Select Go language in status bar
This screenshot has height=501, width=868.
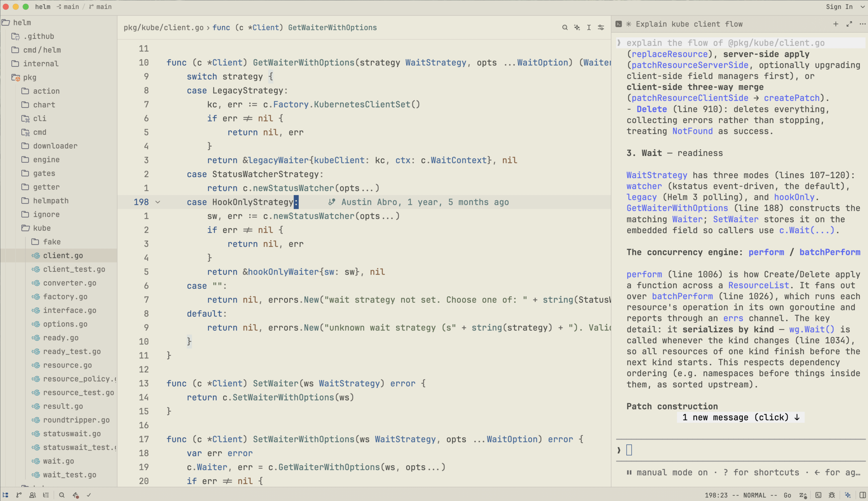(787, 495)
